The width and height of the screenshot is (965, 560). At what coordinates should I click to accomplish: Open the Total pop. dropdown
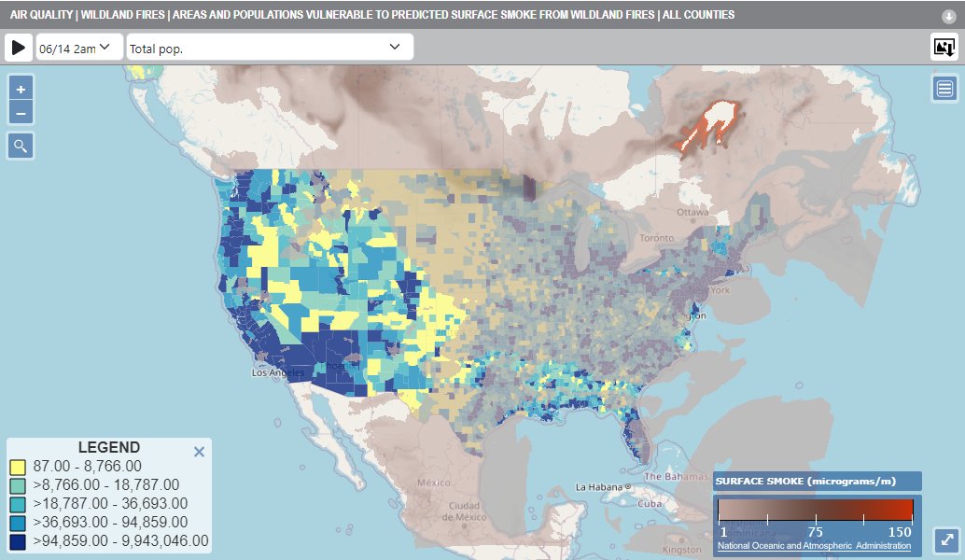pyautogui.click(x=268, y=46)
